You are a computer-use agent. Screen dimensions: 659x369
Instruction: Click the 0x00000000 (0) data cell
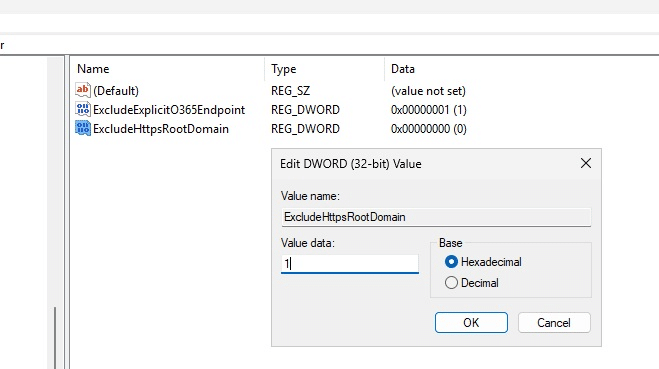[x=429, y=129]
